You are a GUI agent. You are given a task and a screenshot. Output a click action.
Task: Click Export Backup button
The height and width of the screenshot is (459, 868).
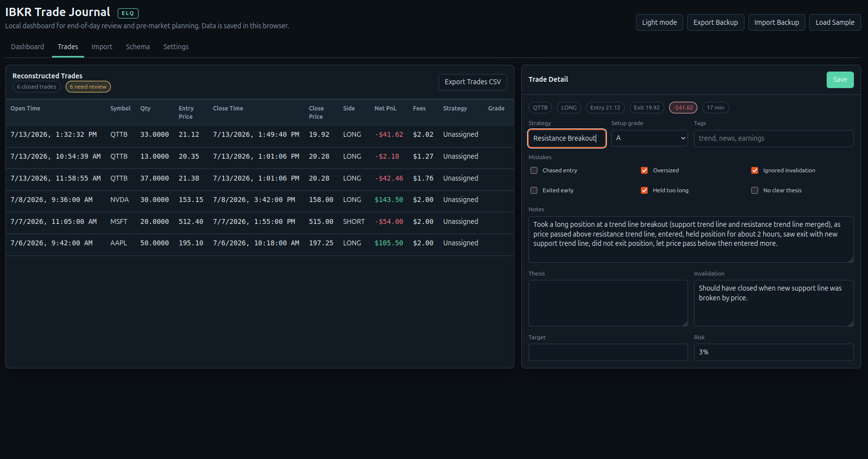click(x=715, y=22)
